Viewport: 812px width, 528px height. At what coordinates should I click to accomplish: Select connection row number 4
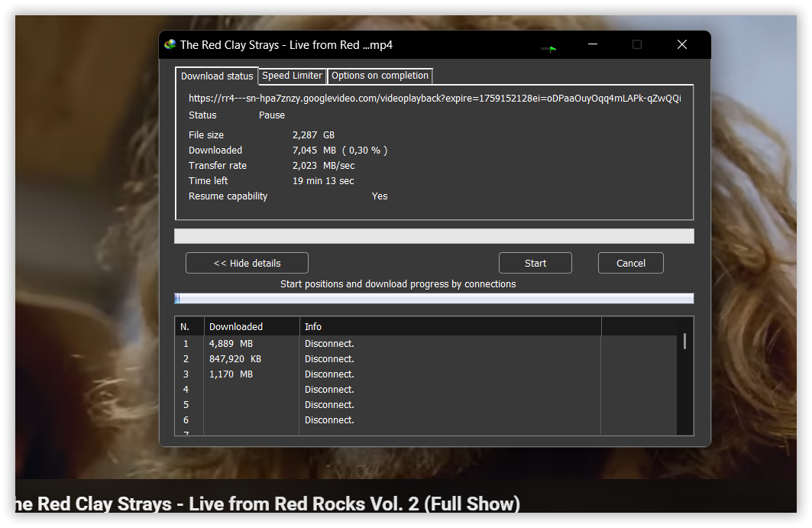pyautogui.click(x=425, y=390)
